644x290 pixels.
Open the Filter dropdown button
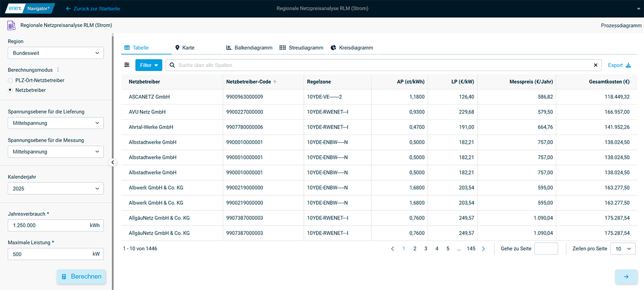pos(148,65)
